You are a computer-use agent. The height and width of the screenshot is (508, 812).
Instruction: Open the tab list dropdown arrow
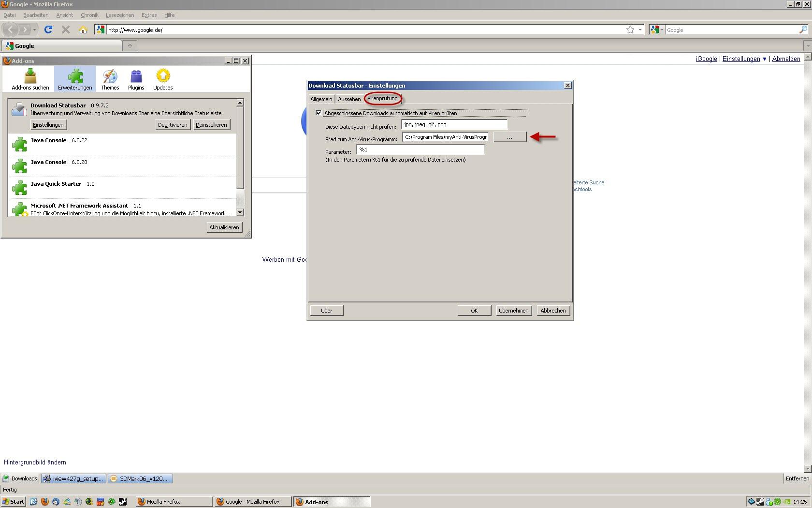[x=808, y=46]
